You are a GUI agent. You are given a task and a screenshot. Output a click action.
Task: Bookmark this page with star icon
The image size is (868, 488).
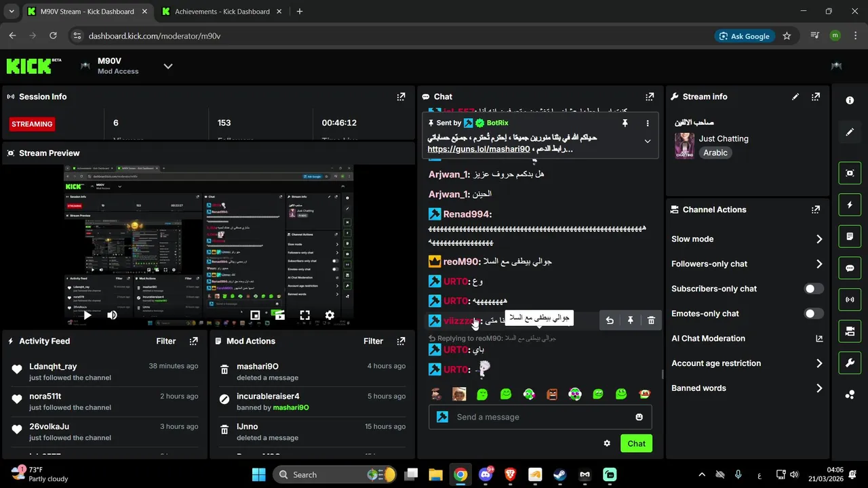click(x=787, y=36)
